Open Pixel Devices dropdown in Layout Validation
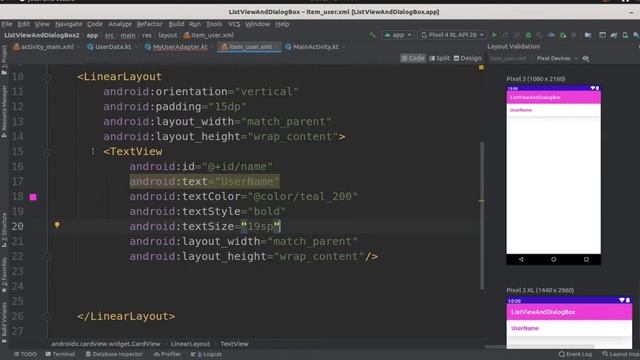 click(557, 58)
